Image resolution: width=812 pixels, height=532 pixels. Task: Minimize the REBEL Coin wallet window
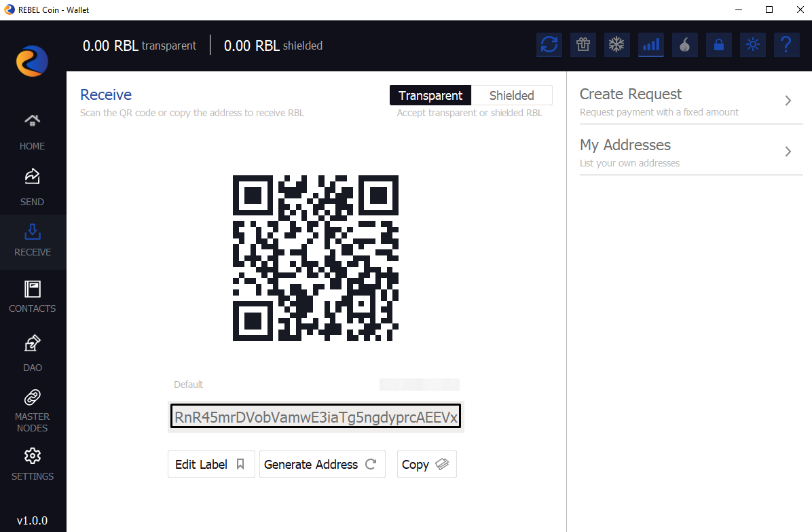pyautogui.click(x=739, y=10)
